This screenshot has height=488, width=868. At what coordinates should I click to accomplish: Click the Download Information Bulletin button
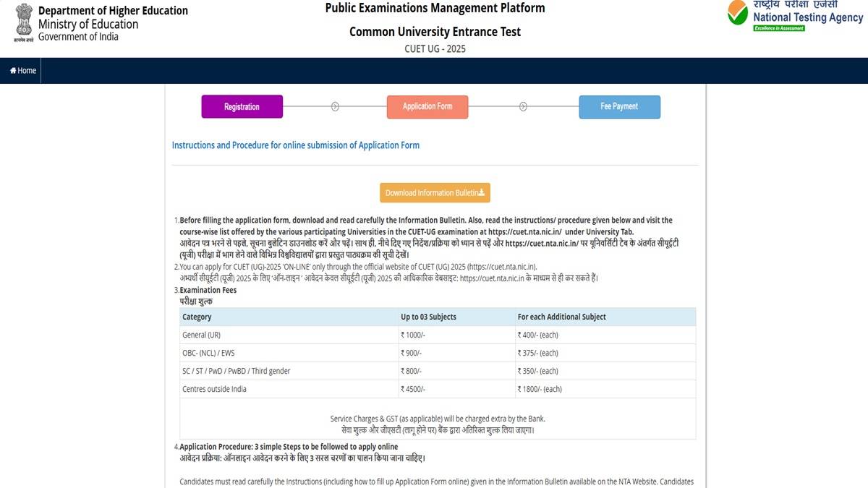[435, 192]
